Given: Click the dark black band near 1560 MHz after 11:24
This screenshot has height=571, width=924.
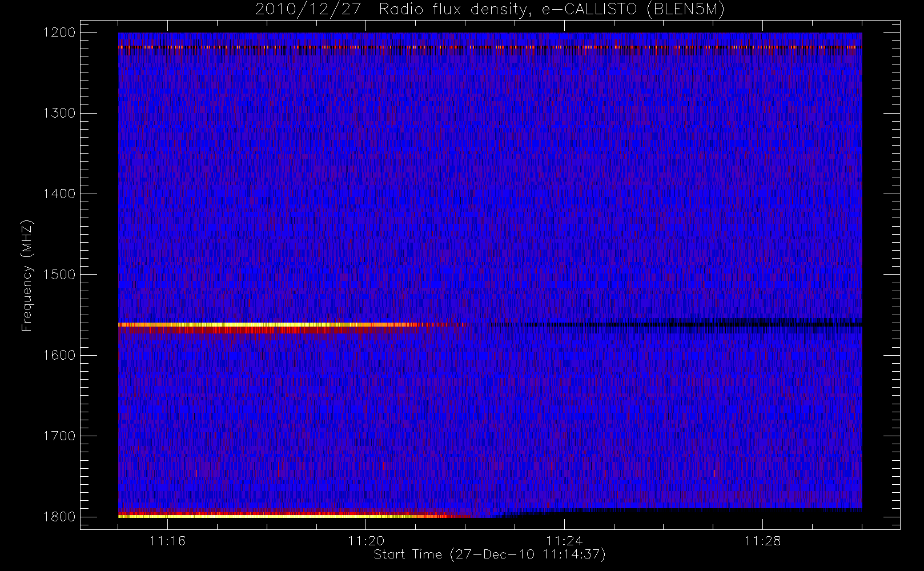Looking at the screenshot, I should pyautogui.click(x=714, y=324).
